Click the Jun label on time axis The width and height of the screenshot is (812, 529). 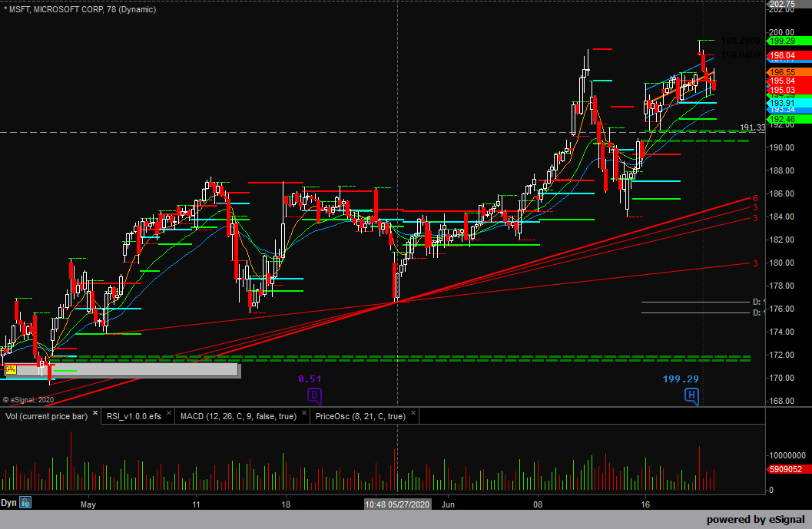pos(449,504)
